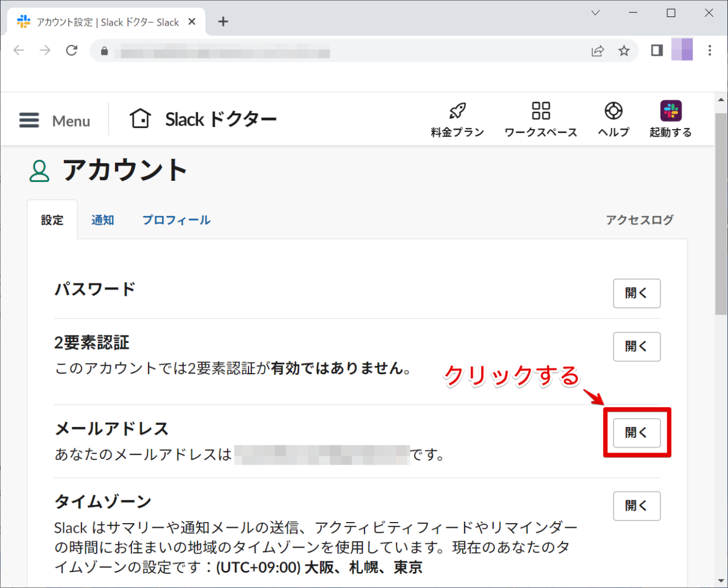
Task: Expand the タイムゾーン section with 開く
Action: [637, 506]
